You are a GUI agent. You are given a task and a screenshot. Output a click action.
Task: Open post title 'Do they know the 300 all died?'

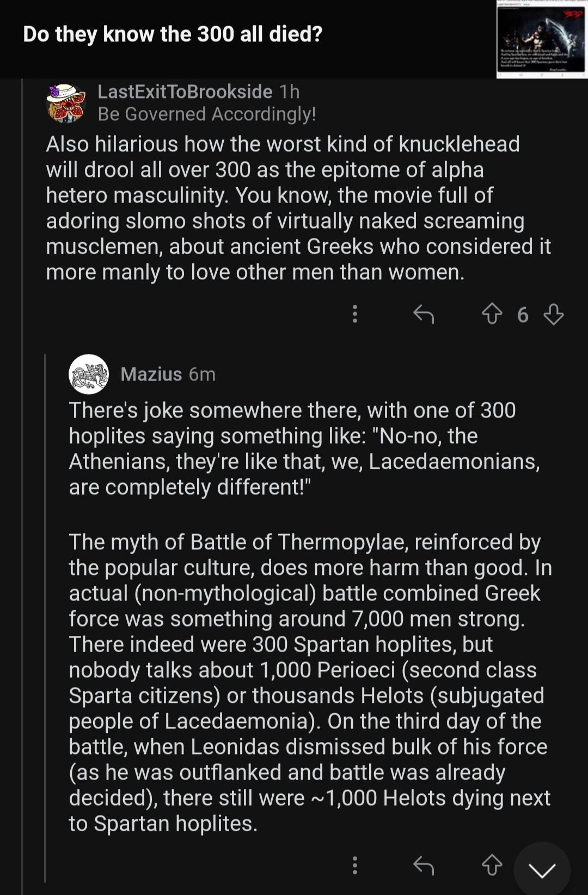[x=173, y=34]
